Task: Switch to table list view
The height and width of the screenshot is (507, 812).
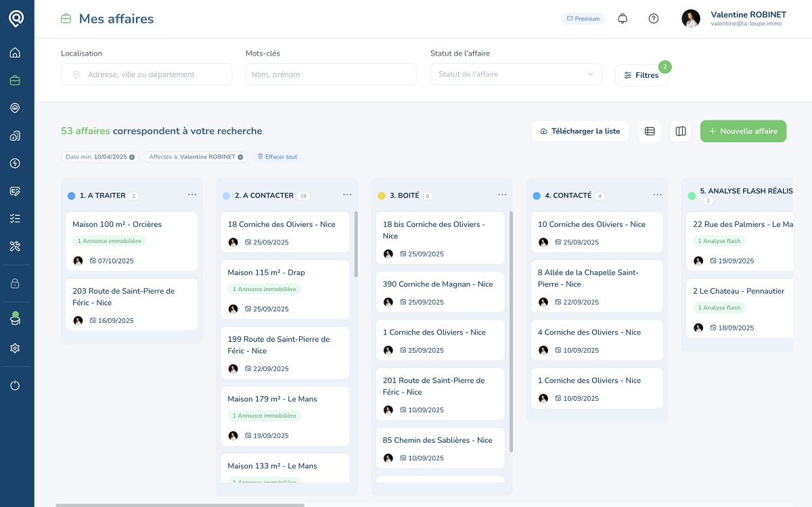Action: tap(650, 131)
